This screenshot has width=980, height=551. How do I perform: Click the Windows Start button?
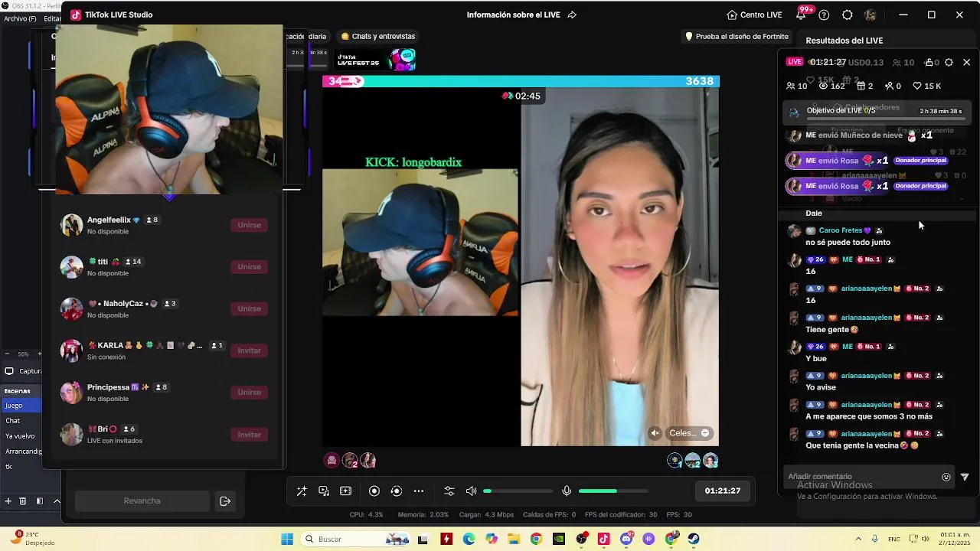click(287, 540)
